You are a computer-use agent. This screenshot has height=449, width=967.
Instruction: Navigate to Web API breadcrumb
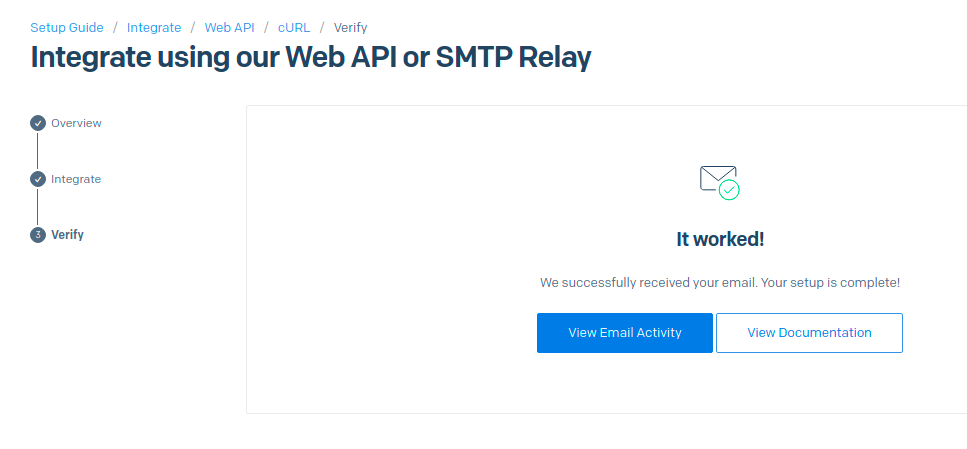point(230,27)
